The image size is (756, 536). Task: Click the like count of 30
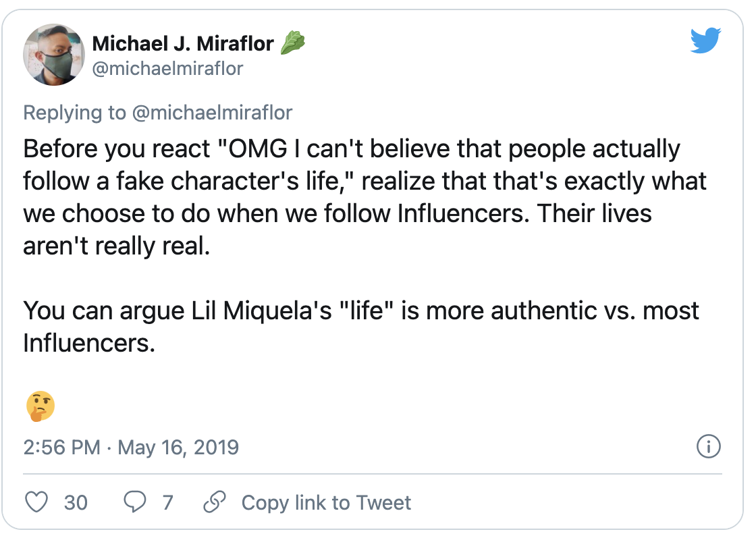coord(76,502)
